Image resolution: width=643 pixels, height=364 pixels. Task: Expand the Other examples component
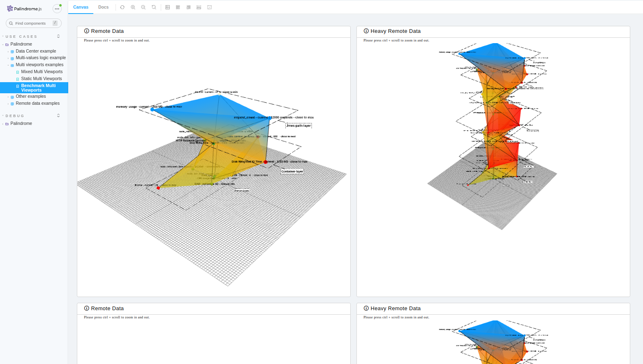31,97
